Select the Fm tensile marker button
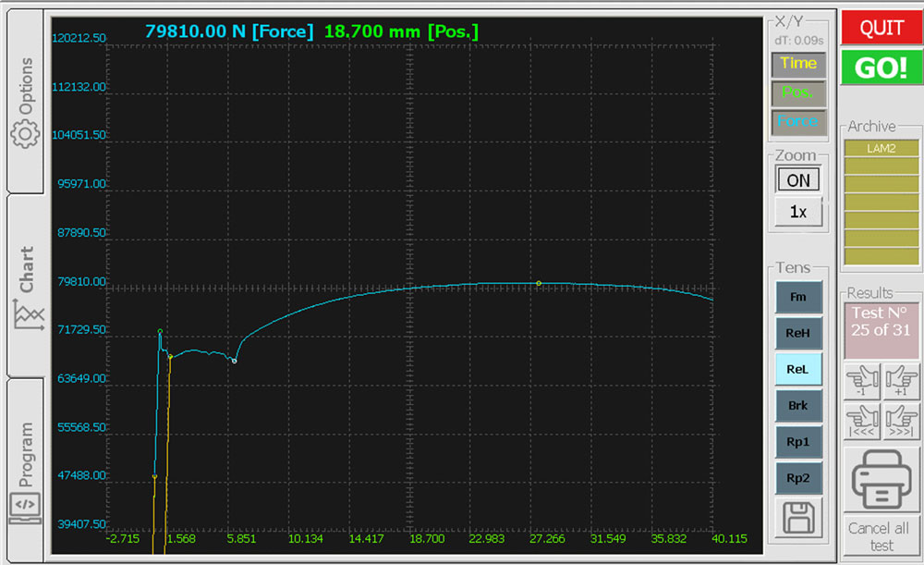924x565 pixels. coord(796,297)
